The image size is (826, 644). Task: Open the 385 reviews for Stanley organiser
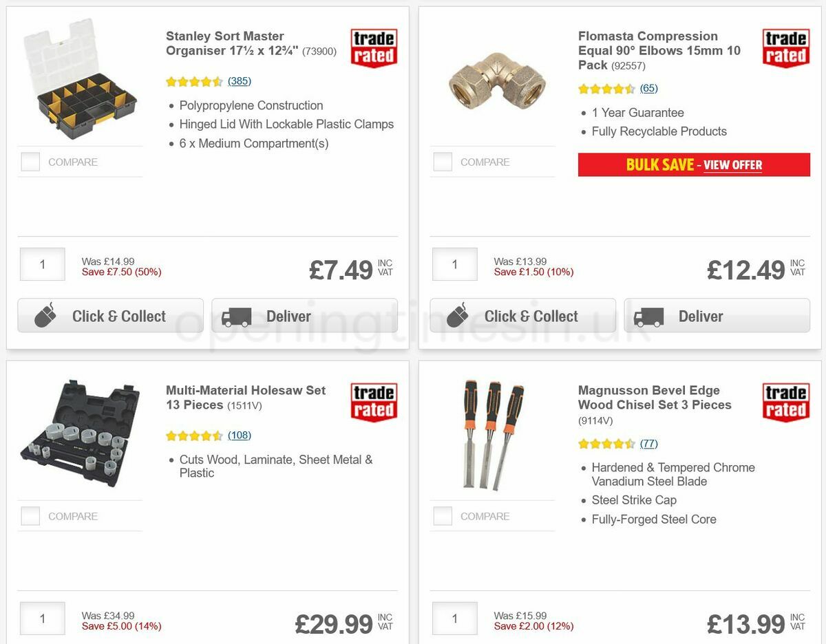239,81
